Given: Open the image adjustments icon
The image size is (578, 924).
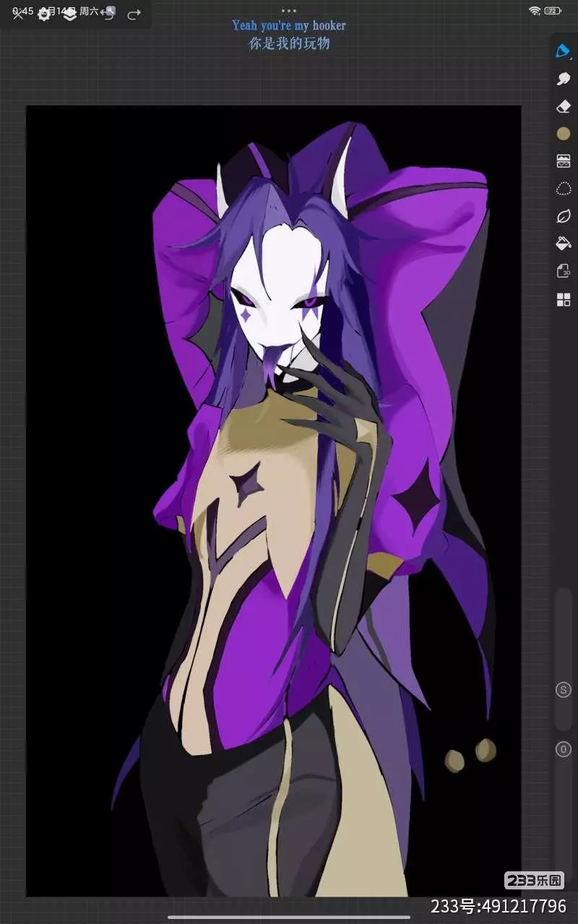Looking at the screenshot, I should (x=564, y=161).
